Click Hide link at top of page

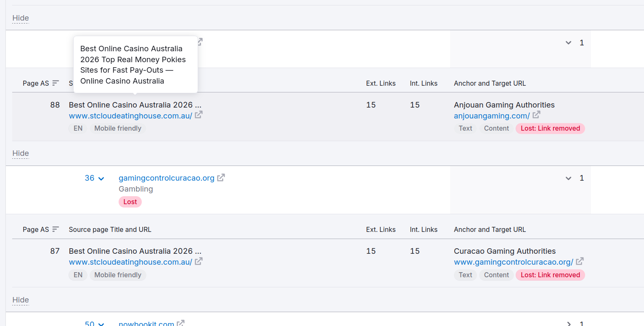click(21, 18)
